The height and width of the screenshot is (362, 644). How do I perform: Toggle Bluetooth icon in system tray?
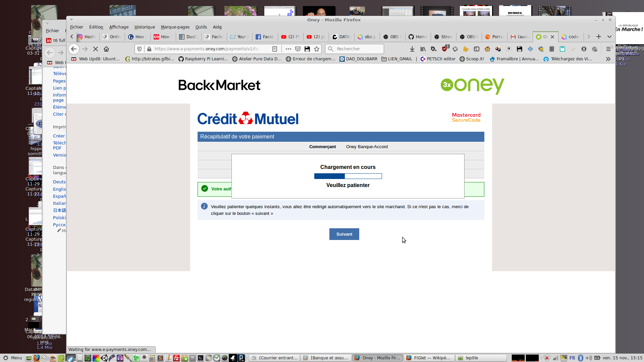coord(581,358)
